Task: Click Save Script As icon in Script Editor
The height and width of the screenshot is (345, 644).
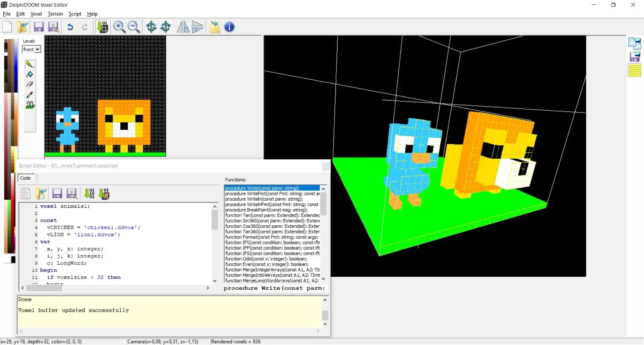Action: [x=72, y=193]
